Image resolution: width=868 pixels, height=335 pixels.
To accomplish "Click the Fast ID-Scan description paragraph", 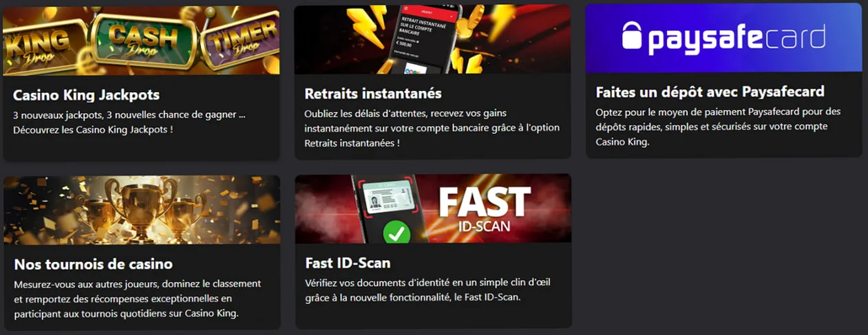I will click(x=427, y=290).
